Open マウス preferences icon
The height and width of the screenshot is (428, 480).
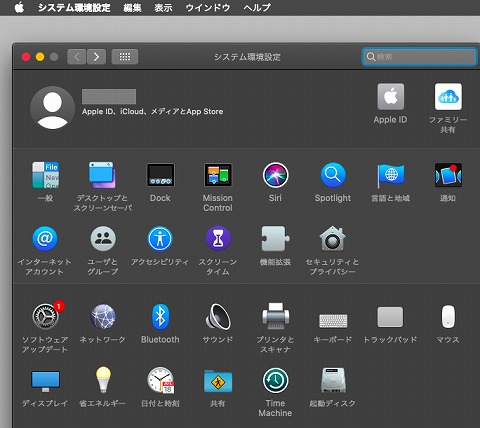448,316
